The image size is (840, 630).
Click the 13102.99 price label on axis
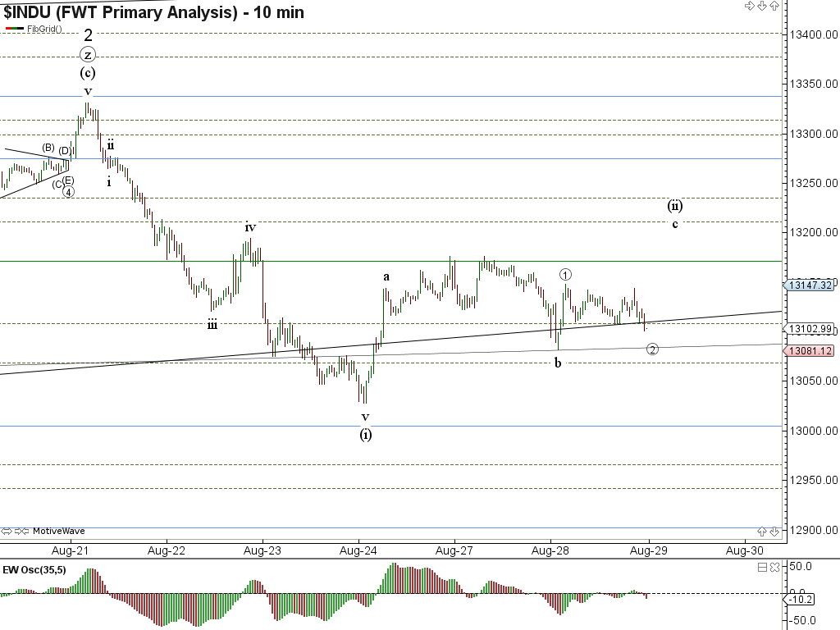point(810,329)
